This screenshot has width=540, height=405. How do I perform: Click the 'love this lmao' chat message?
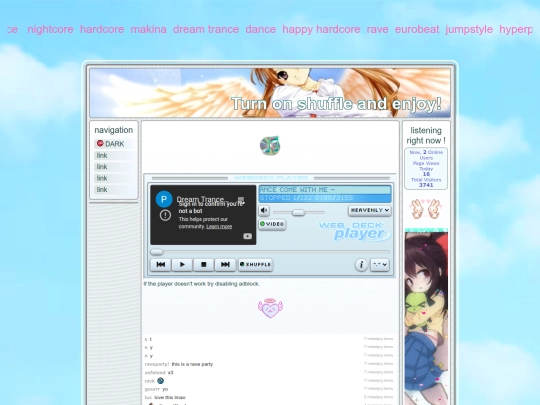170,397
